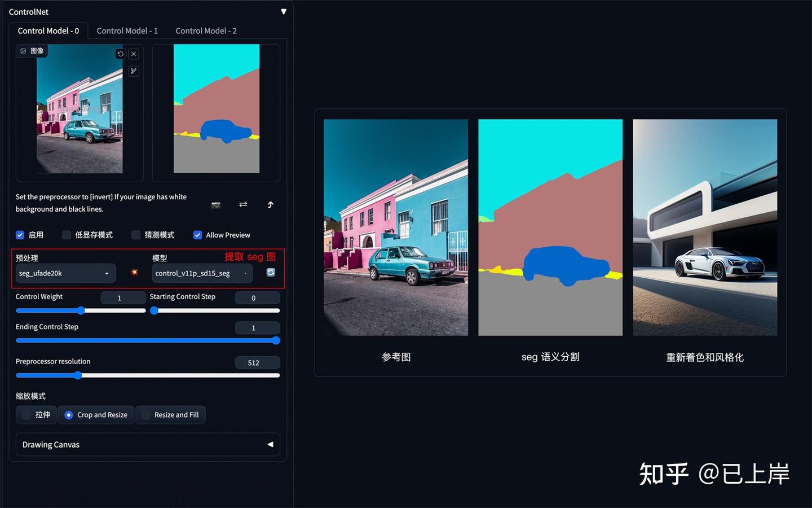Run the preprocessor preview with the explosion icon
The height and width of the screenshot is (508, 812).
point(134,272)
